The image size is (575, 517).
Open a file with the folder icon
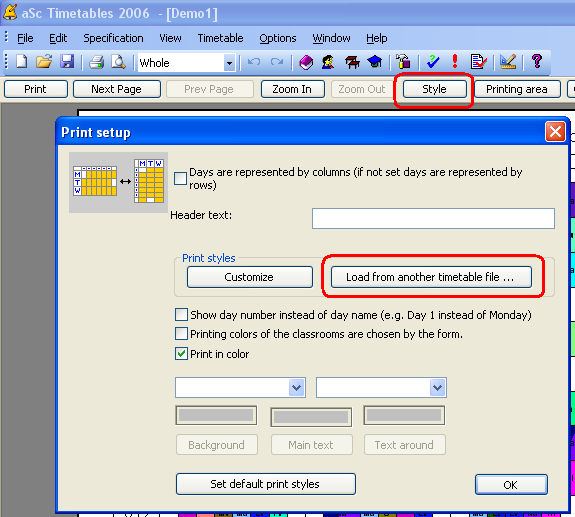[44, 62]
